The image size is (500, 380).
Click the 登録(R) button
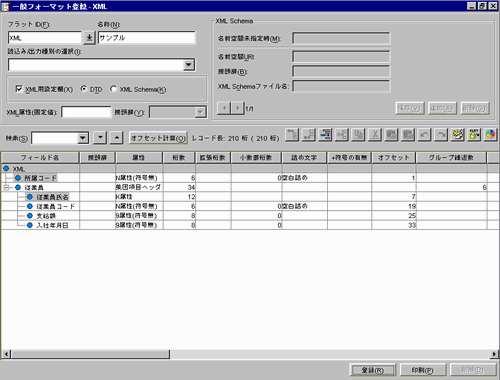[373, 370]
